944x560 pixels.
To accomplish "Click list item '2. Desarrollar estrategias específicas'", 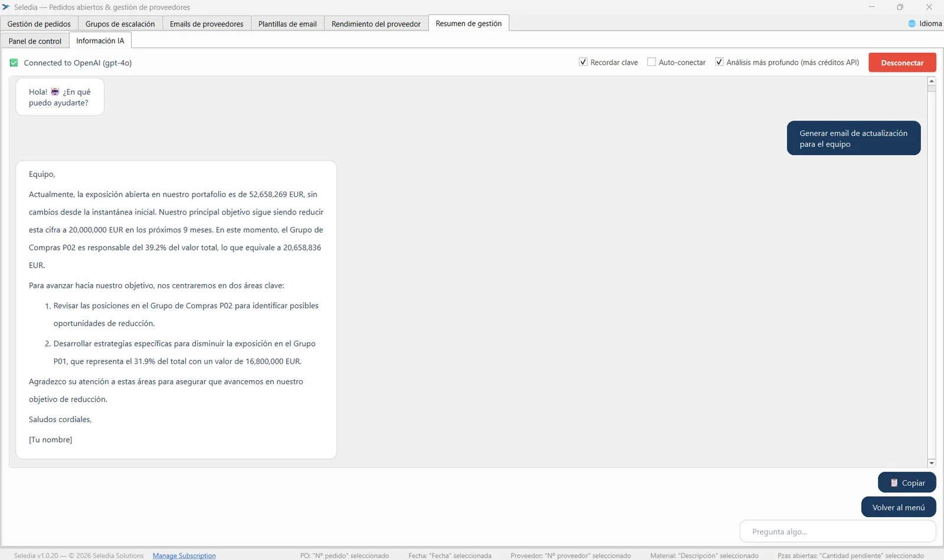I will [x=181, y=353].
